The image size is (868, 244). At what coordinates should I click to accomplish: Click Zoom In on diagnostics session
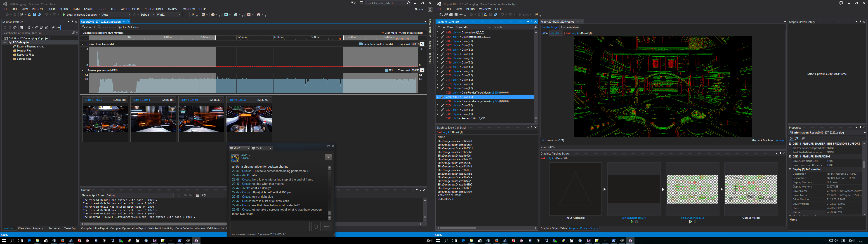click(x=89, y=27)
